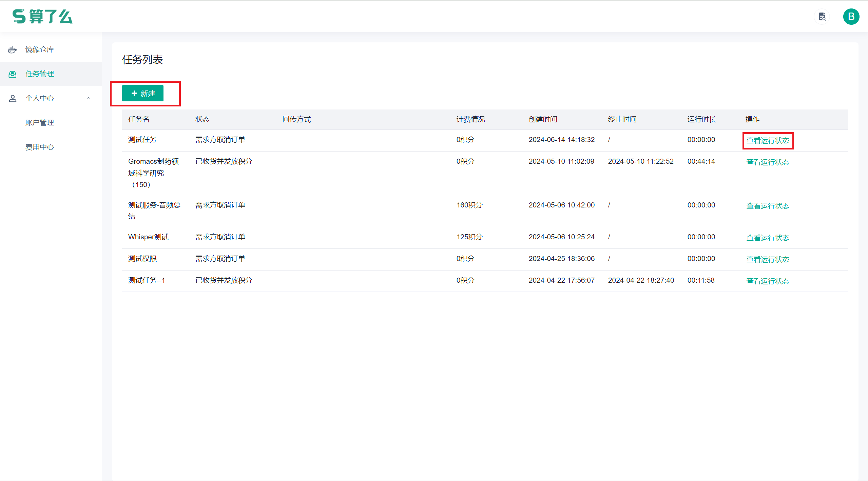868x481 pixels.
Task: Select task name Gromacs制药领域科学研究（150）
Action: pos(153,173)
